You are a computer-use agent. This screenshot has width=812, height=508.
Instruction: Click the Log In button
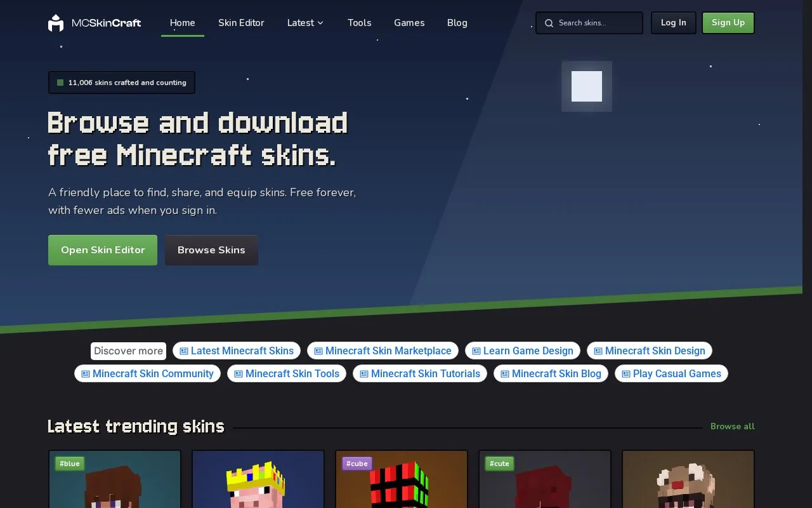pyautogui.click(x=673, y=23)
